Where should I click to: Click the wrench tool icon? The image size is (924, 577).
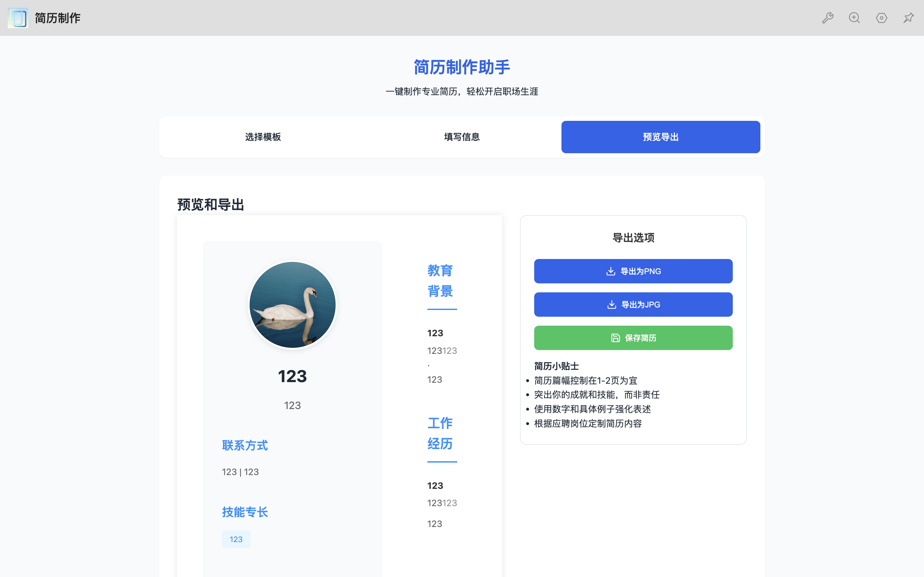coord(827,18)
